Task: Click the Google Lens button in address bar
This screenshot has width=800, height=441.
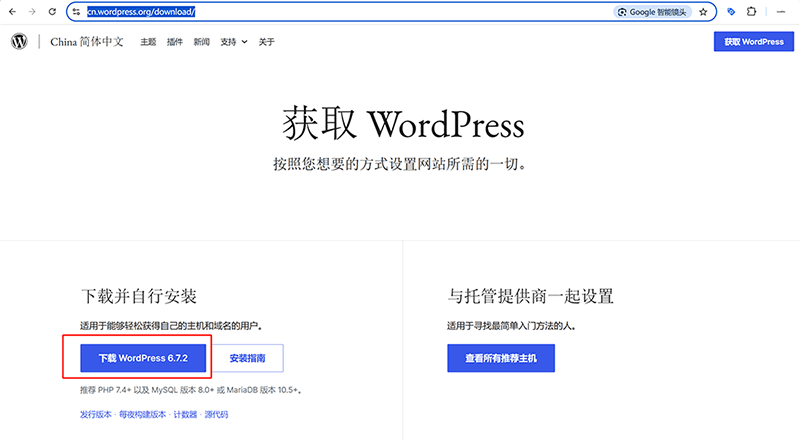Action: pyautogui.click(x=653, y=12)
